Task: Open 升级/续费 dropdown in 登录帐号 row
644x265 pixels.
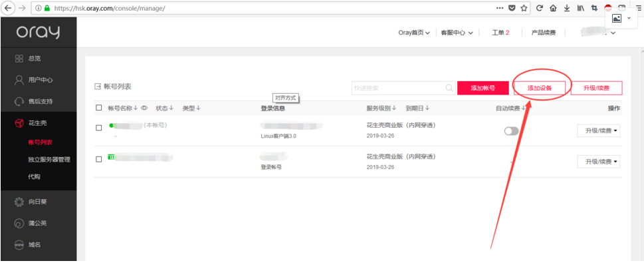Action: click(x=598, y=162)
